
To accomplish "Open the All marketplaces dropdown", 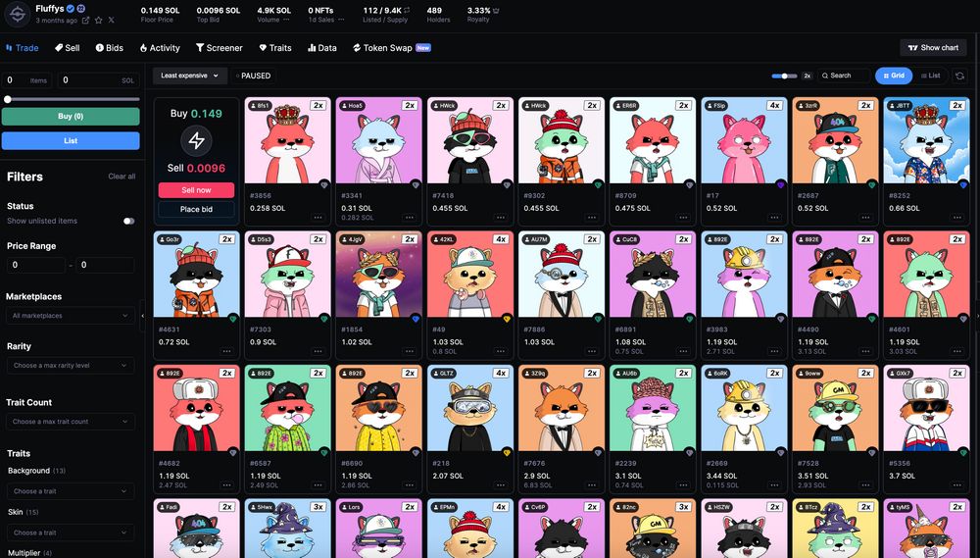I will 71,316.
